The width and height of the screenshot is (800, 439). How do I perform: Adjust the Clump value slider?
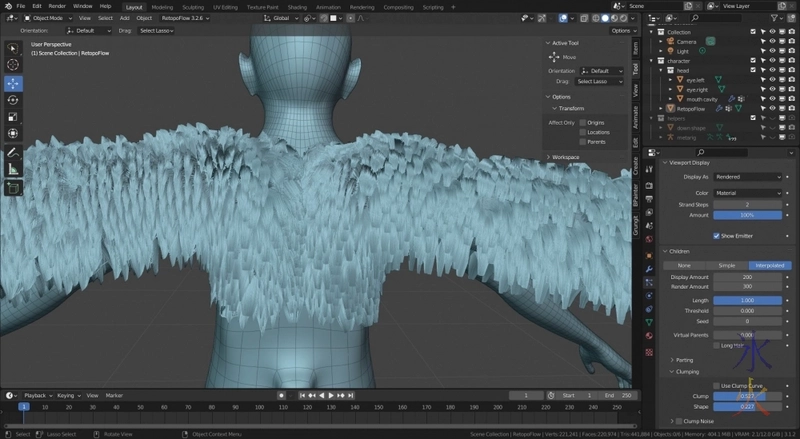(747, 396)
